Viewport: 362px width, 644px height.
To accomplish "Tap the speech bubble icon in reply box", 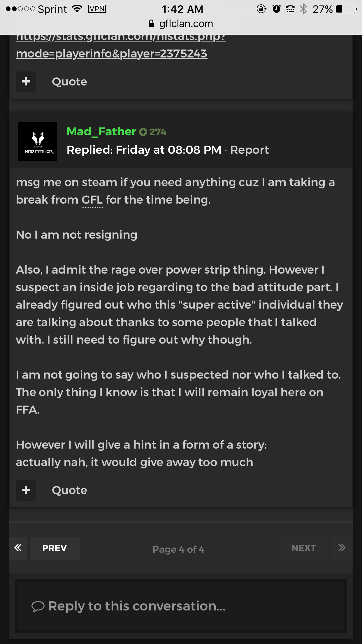I will (x=38, y=606).
